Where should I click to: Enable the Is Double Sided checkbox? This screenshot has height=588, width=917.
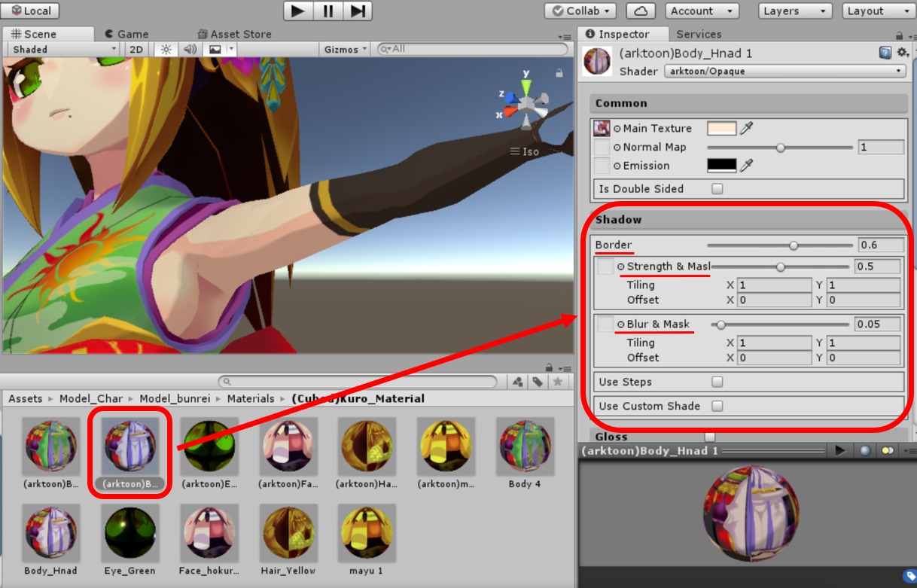pos(717,189)
